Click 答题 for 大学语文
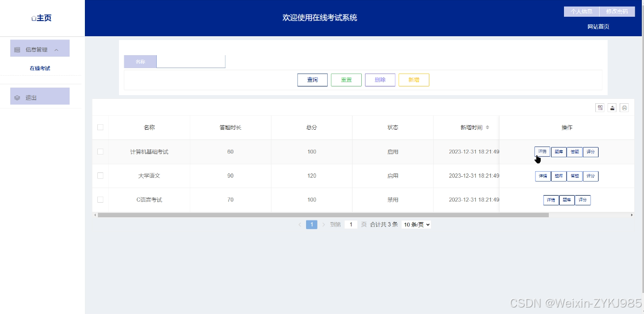The image size is (644, 314). [x=575, y=176]
